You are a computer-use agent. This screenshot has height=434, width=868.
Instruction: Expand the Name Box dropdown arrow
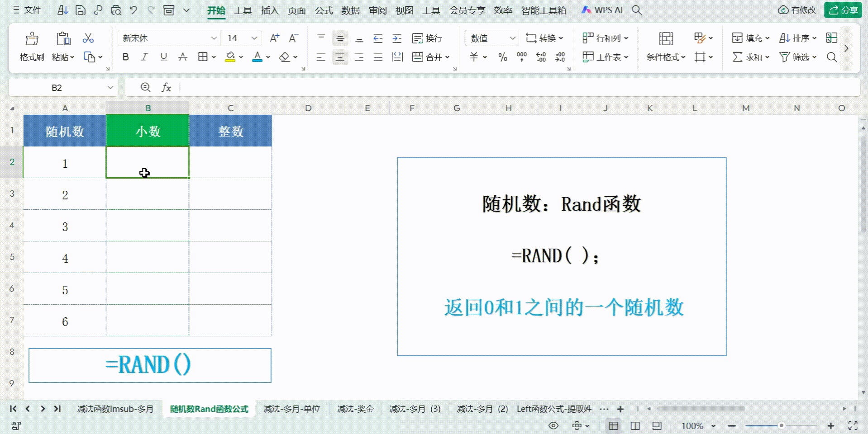coord(110,88)
